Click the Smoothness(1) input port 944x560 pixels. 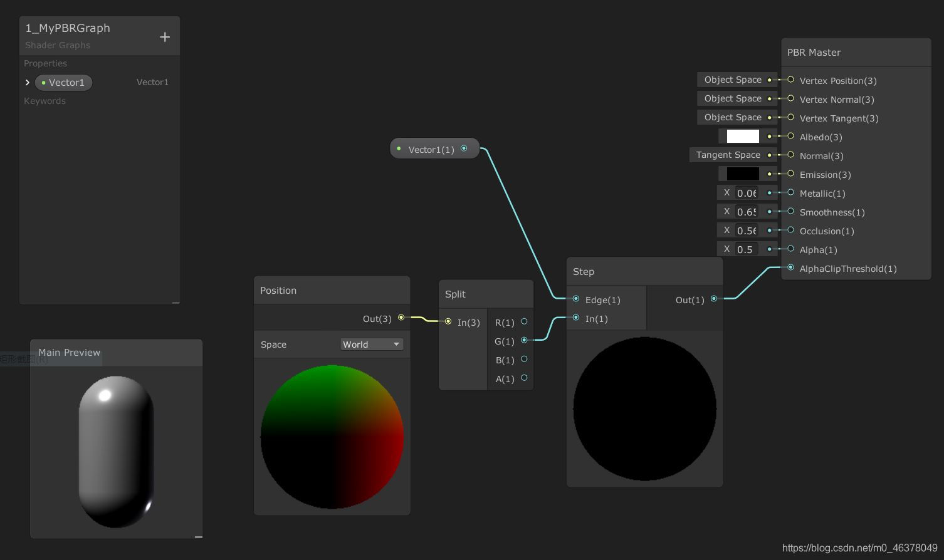[790, 211]
